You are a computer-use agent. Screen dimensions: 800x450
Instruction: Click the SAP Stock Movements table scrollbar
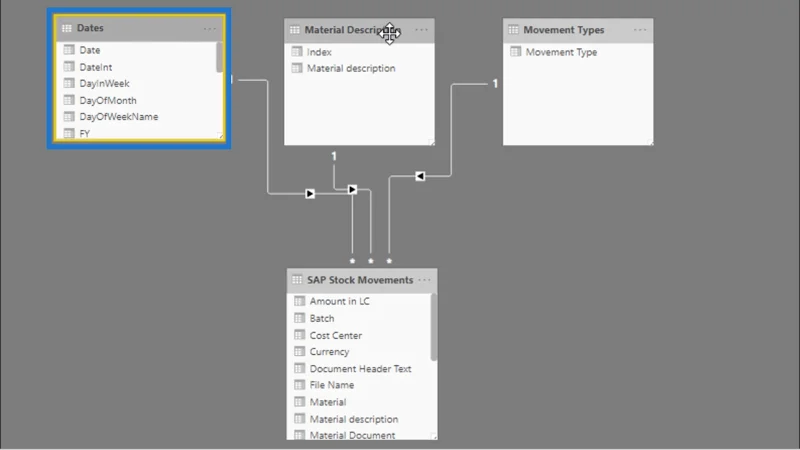[x=434, y=328]
